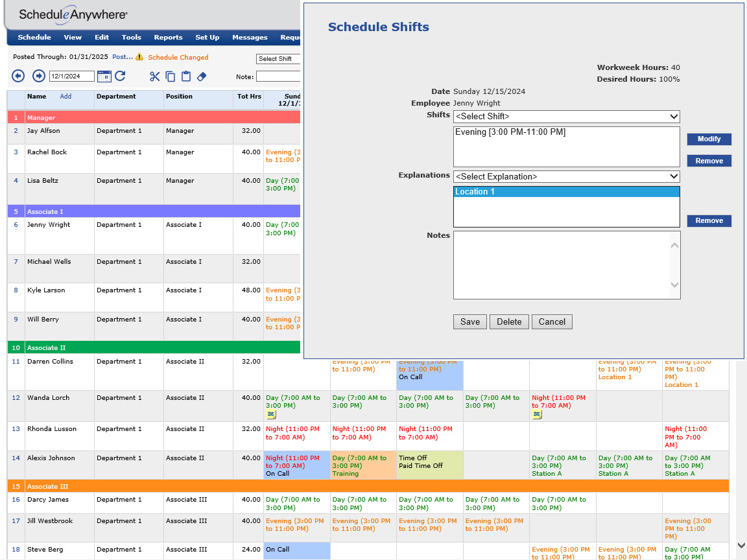The height and width of the screenshot is (560, 747).
Task: Click the Save button
Action: [x=470, y=321]
